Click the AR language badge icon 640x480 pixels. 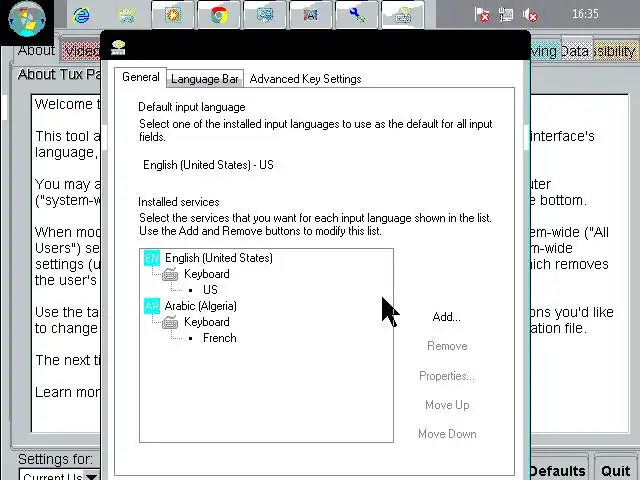coord(152,306)
